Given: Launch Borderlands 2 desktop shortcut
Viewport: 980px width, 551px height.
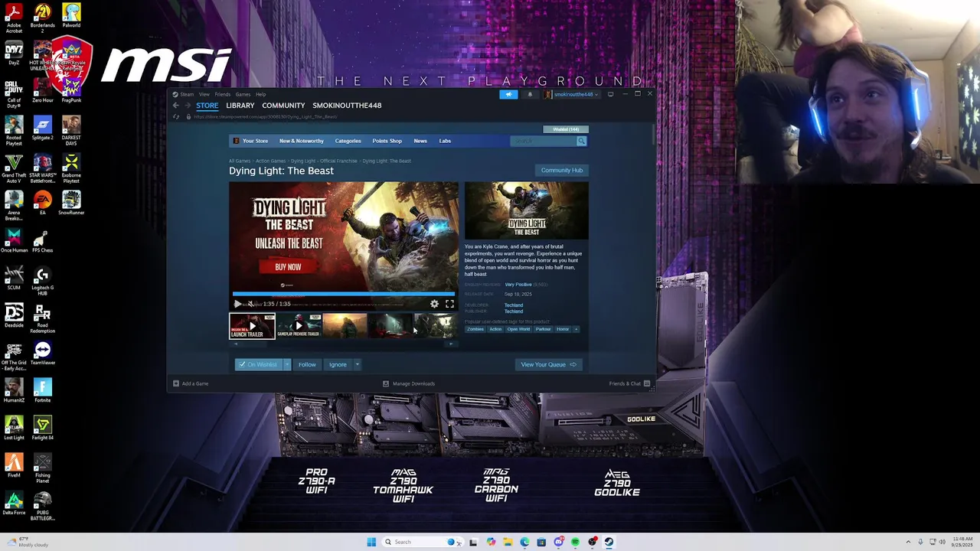Looking at the screenshot, I should pos(42,17).
